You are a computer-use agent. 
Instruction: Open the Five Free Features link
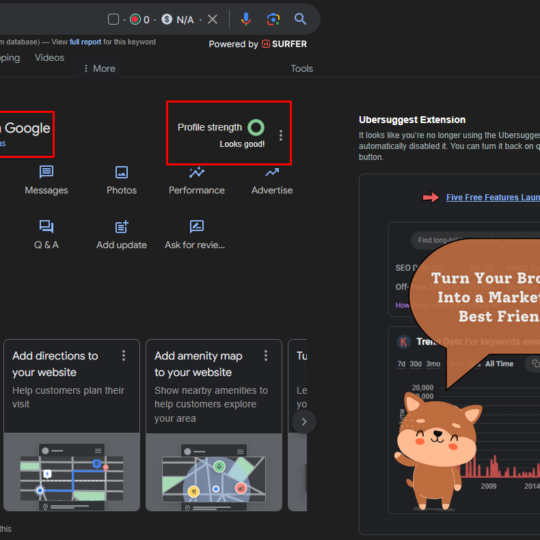(x=492, y=197)
